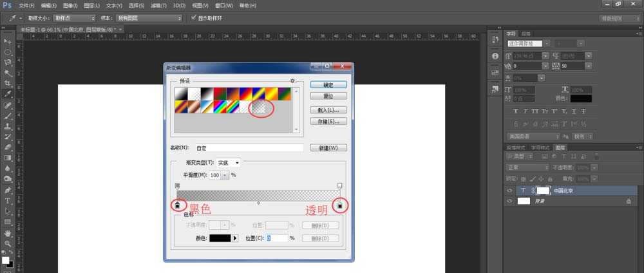Toggle the 显示取样环 checkbox
644x273 pixels.
coord(194,18)
